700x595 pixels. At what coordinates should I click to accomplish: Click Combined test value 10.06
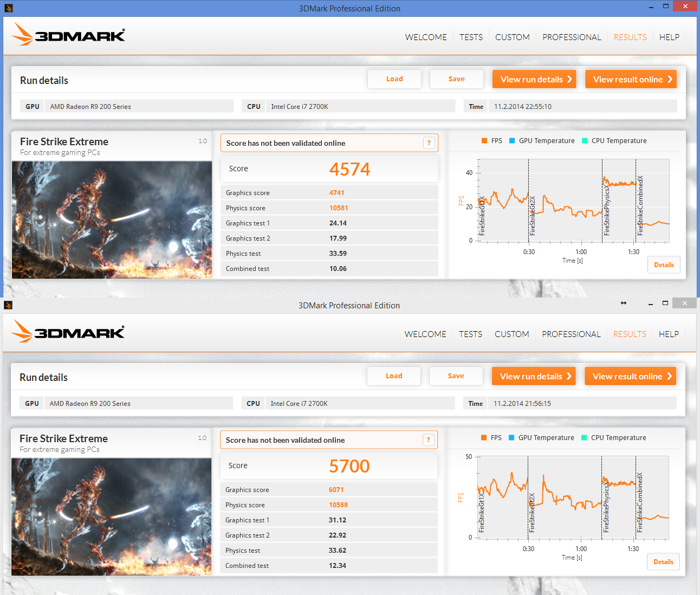[338, 269]
